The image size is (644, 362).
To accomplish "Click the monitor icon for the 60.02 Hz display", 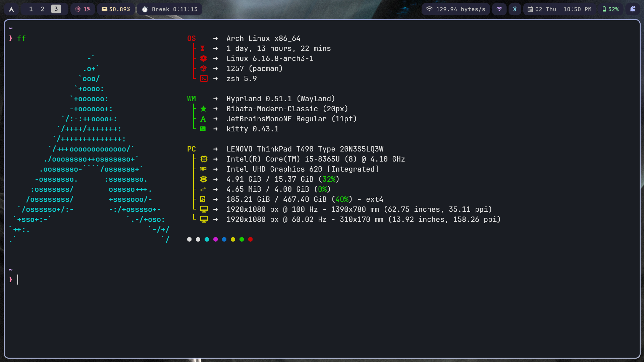I will pyautogui.click(x=204, y=220).
